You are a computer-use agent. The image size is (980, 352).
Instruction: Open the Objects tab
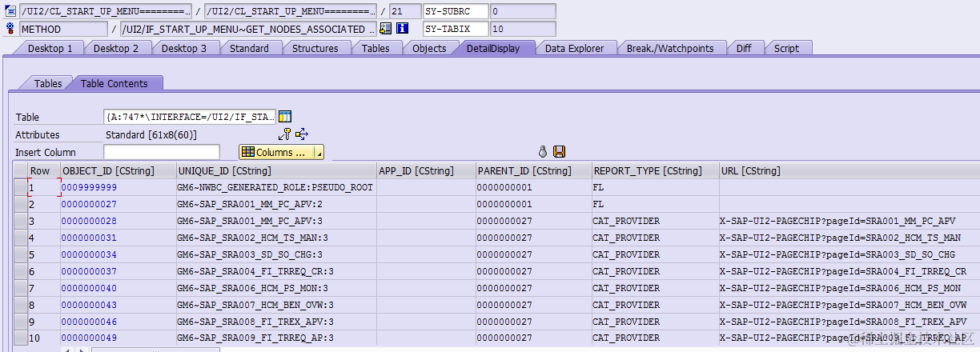429,48
